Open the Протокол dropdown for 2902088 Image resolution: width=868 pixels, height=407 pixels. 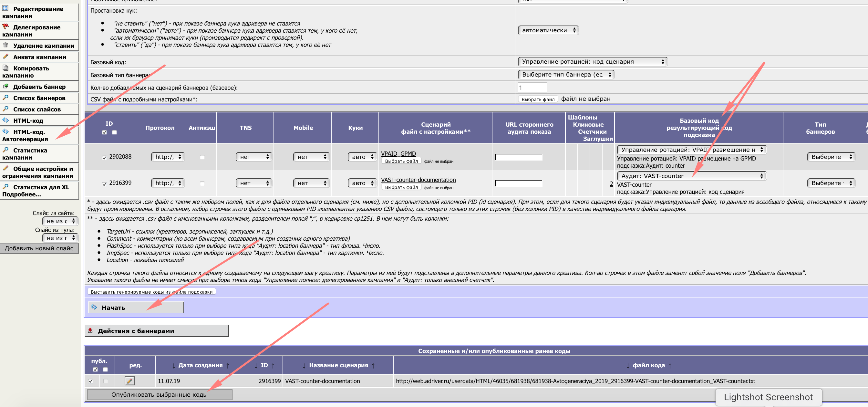168,157
